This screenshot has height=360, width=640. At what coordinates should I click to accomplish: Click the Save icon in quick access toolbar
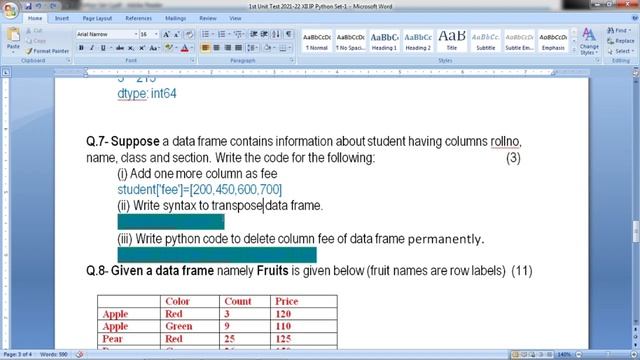(28, 6)
